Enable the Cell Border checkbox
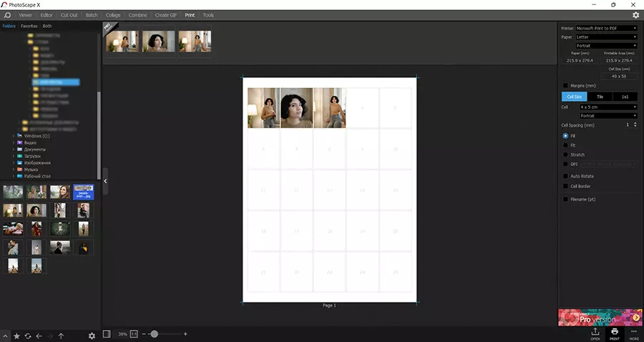The image size is (644, 342). [565, 186]
